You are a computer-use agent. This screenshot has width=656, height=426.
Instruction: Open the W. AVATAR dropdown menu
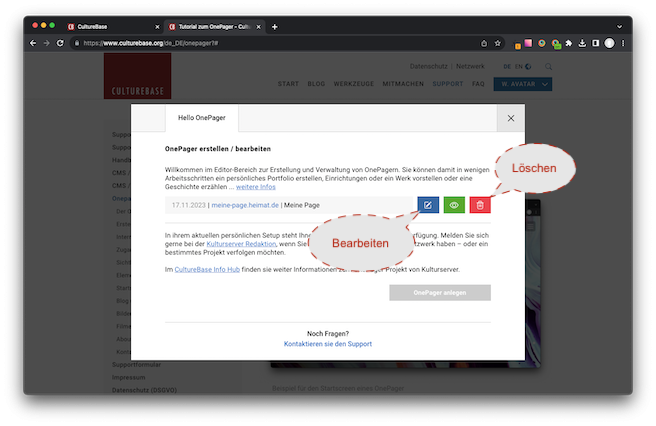524,84
